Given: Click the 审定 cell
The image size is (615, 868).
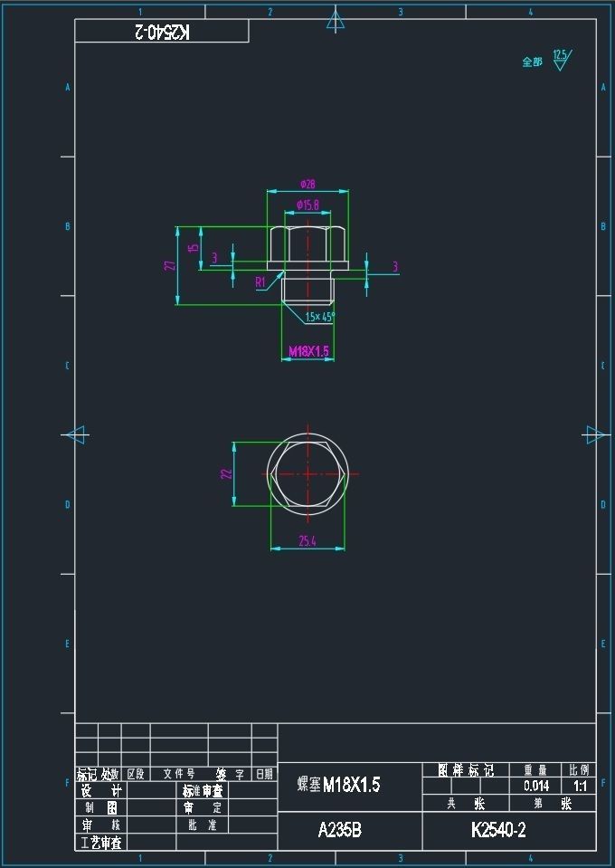Looking at the screenshot, I should (202, 807).
